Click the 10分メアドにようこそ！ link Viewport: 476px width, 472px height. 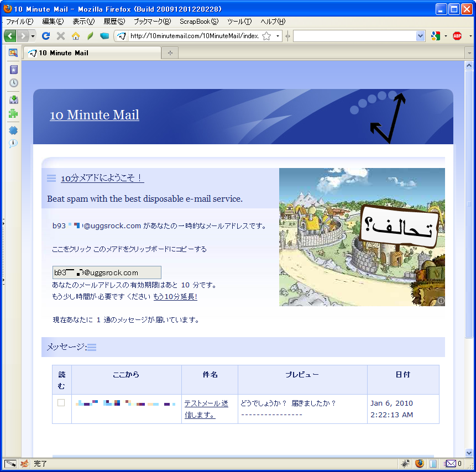click(x=102, y=178)
